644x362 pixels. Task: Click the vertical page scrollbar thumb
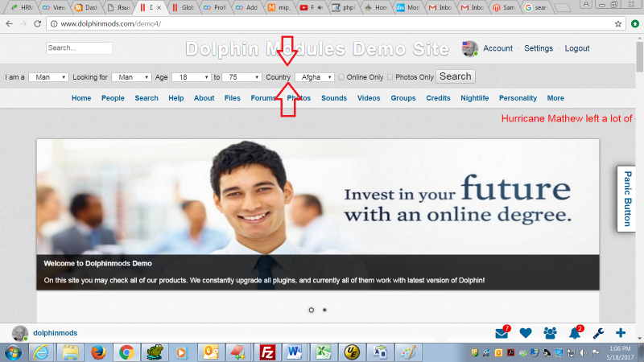pos(639,56)
